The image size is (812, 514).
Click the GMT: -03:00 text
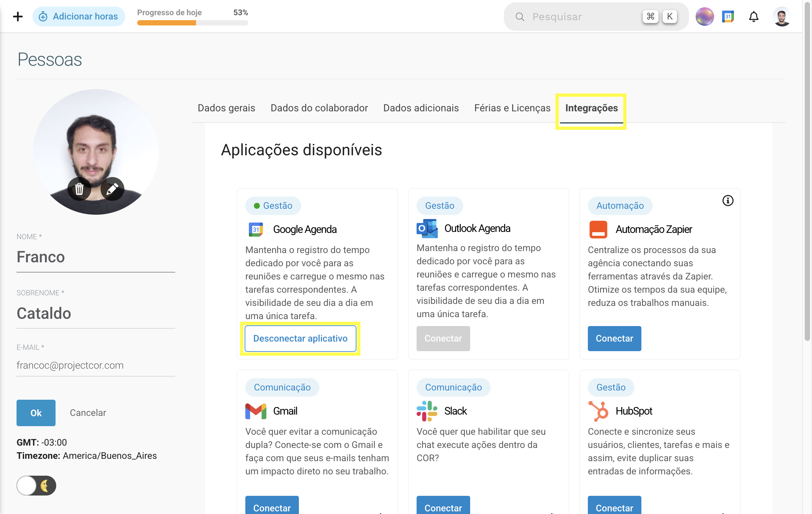point(41,442)
